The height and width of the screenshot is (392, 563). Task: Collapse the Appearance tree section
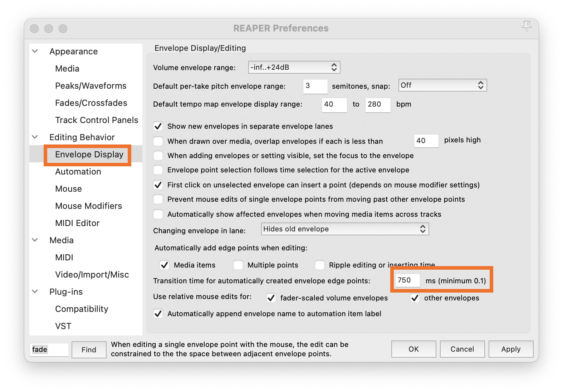[35, 51]
